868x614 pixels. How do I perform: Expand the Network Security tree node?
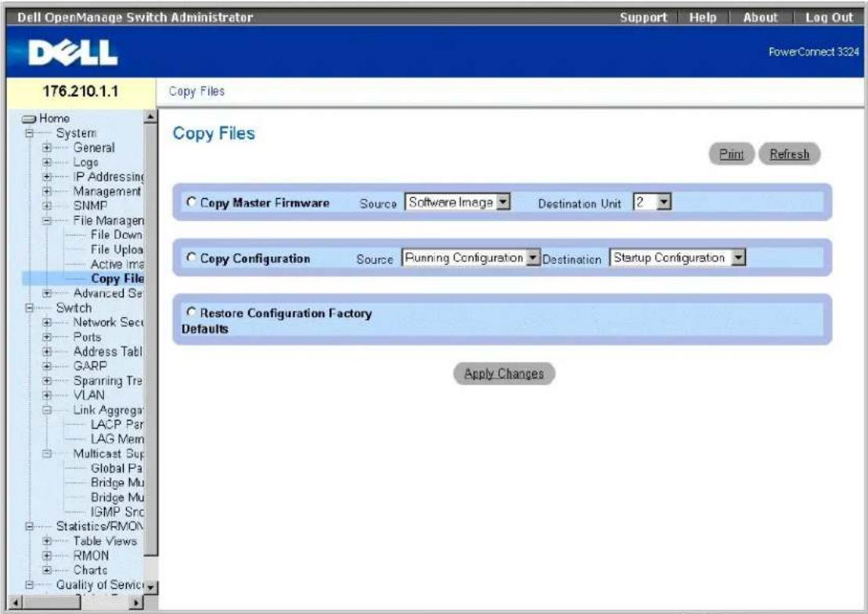pos(47,323)
